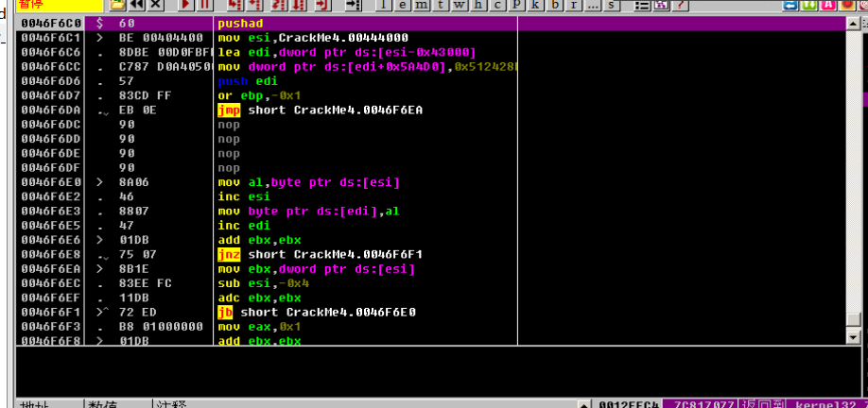Open the Breakpoints window with the 'b' button
Image resolution: width=868 pixels, height=408 pixels.
click(553, 5)
